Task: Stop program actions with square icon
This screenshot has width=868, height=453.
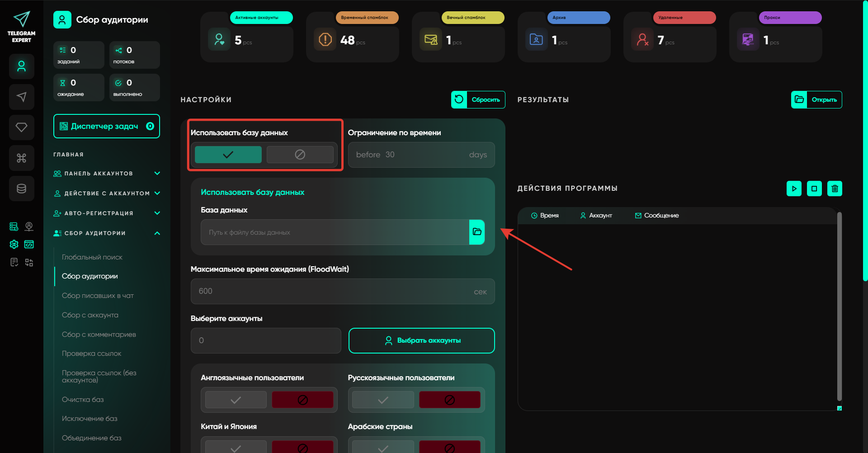Action: [814, 189]
